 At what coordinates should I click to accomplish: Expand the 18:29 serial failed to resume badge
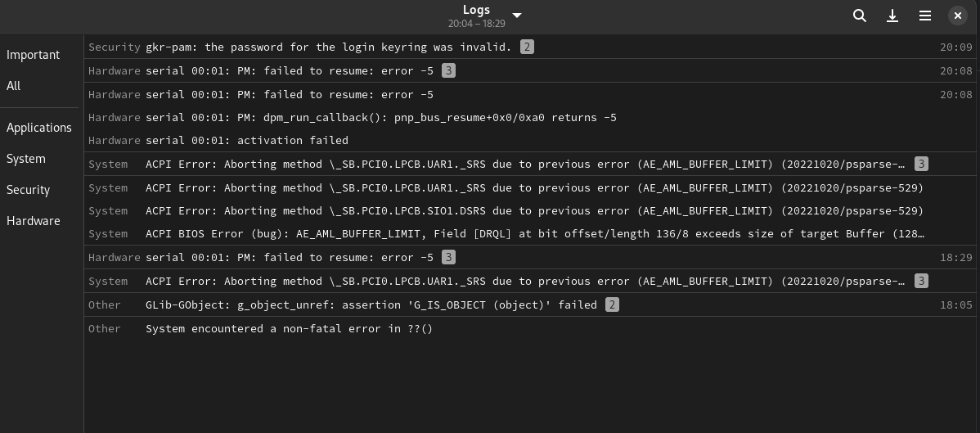(x=448, y=257)
